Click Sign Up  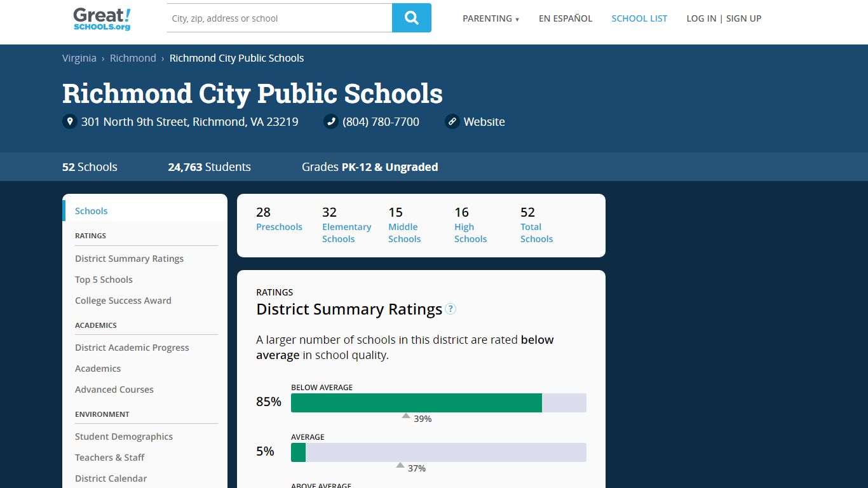tap(743, 18)
